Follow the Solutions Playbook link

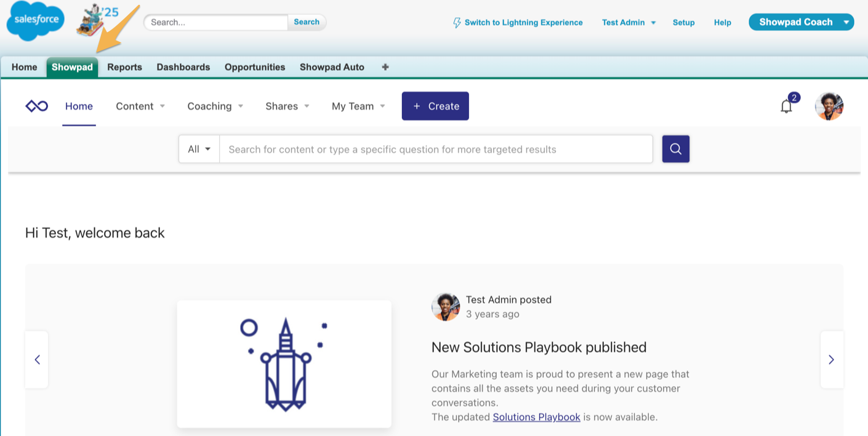(x=537, y=417)
